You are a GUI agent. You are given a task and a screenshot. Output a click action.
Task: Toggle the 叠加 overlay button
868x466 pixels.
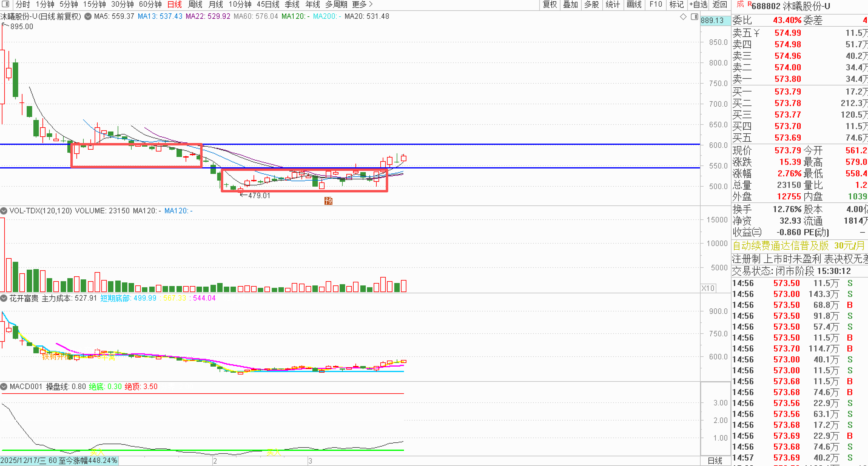click(570, 4)
